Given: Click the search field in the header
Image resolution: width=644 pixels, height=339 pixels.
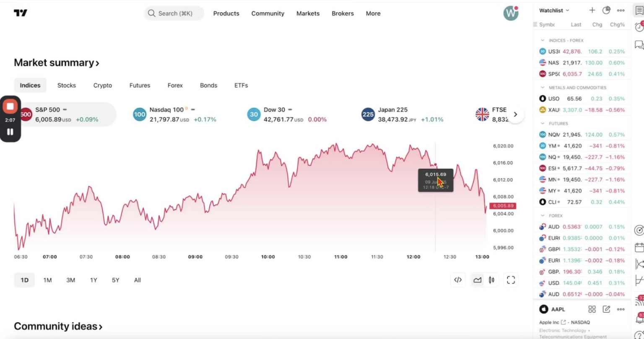Looking at the screenshot, I should (x=174, y=13).
